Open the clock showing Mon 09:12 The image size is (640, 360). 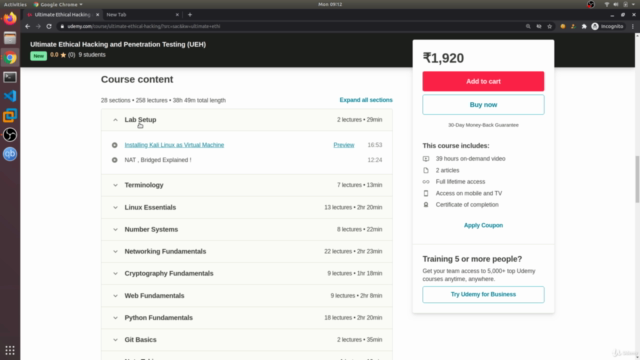coord(330,4)
